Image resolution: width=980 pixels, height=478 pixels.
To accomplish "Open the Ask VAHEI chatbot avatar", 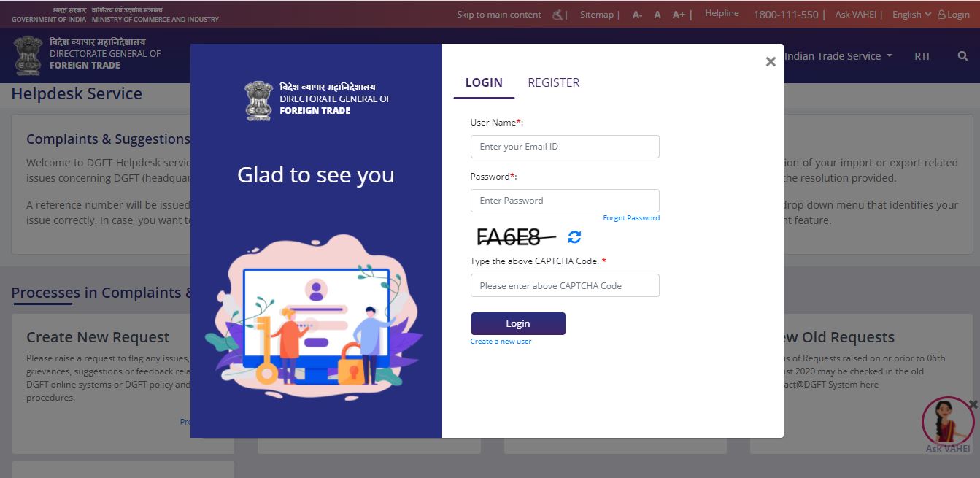I will (947, 422).
